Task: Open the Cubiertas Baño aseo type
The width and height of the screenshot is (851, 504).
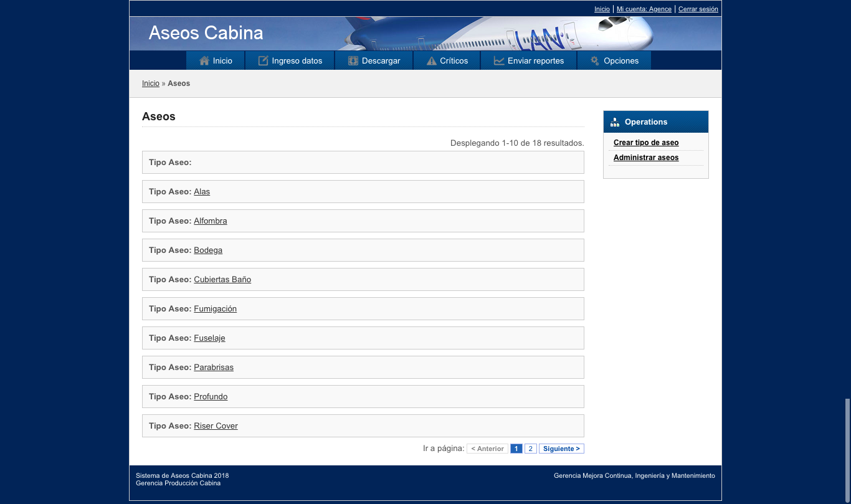Action: [222, 279]
